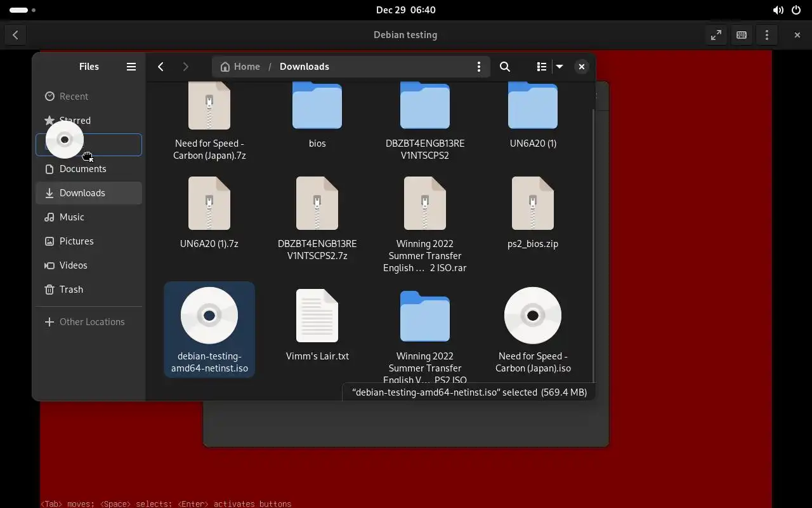
Task: Open the Activities overview pill
Action: (x=22, y=10)
